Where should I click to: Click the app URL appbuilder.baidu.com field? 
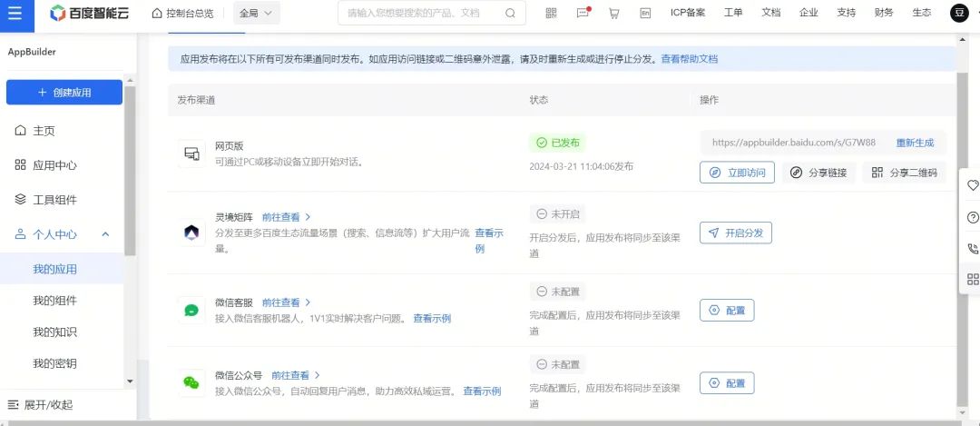click(x=794, y=142)
